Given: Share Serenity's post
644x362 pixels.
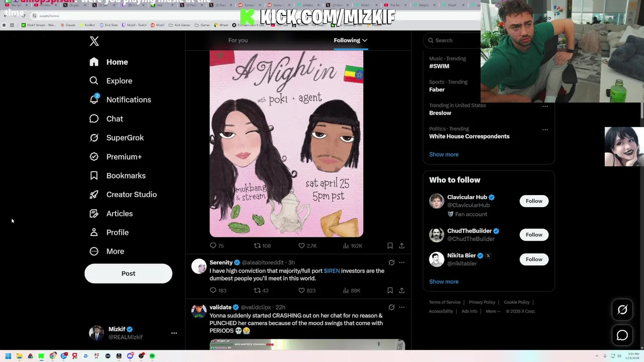Looking at the screenshot, I should point(401,291).
